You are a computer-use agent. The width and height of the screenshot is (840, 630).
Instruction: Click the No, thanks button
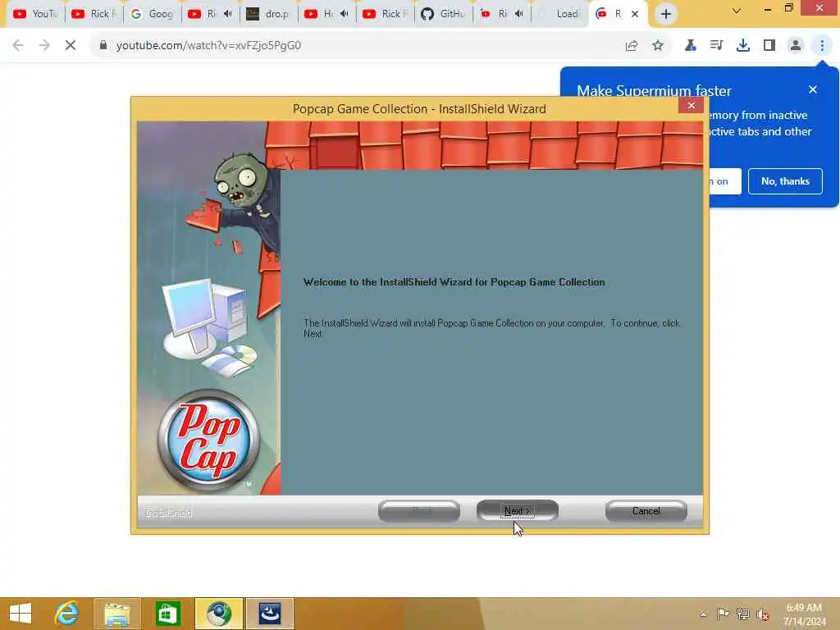click(x=785, y=181)
